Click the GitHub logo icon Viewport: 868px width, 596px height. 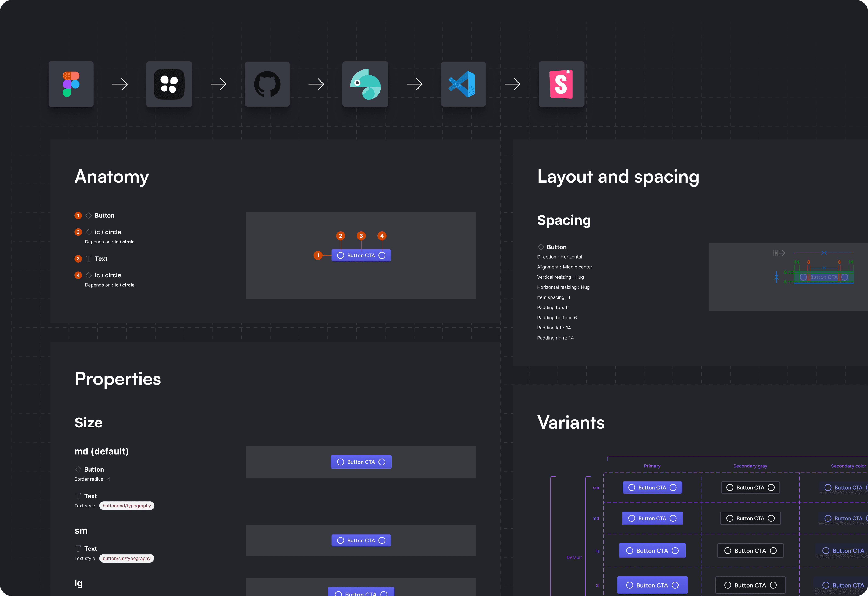(267, 84)
